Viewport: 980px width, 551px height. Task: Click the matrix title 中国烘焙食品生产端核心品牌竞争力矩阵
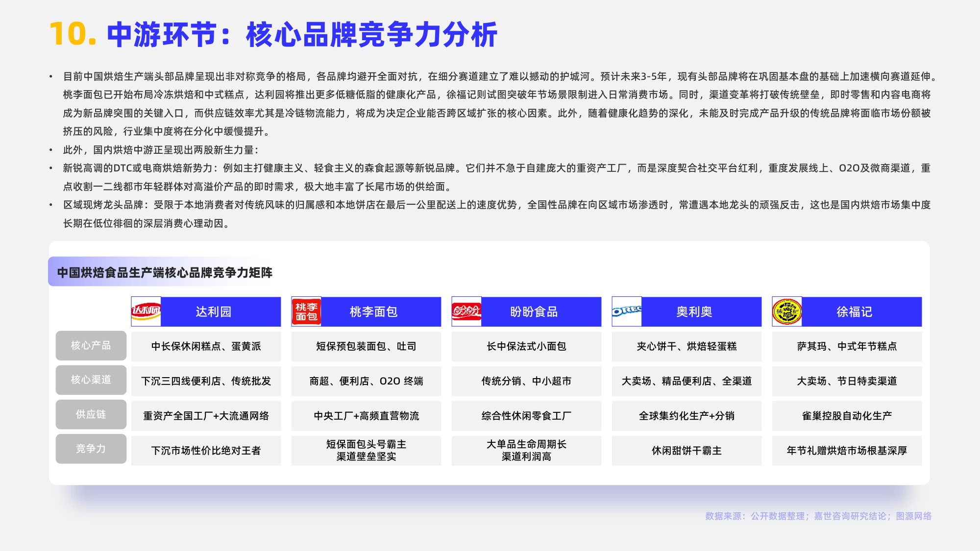click(165, 272)
